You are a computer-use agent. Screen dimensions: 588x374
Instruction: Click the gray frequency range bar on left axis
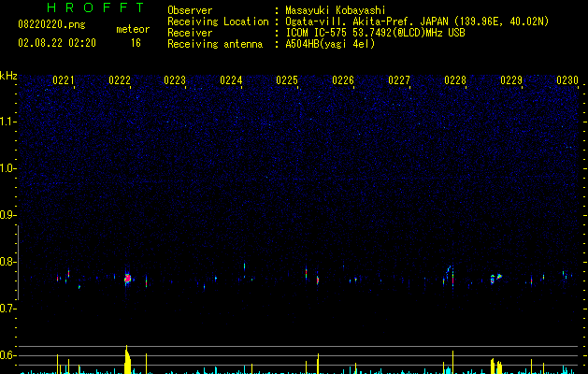[18, 263]
